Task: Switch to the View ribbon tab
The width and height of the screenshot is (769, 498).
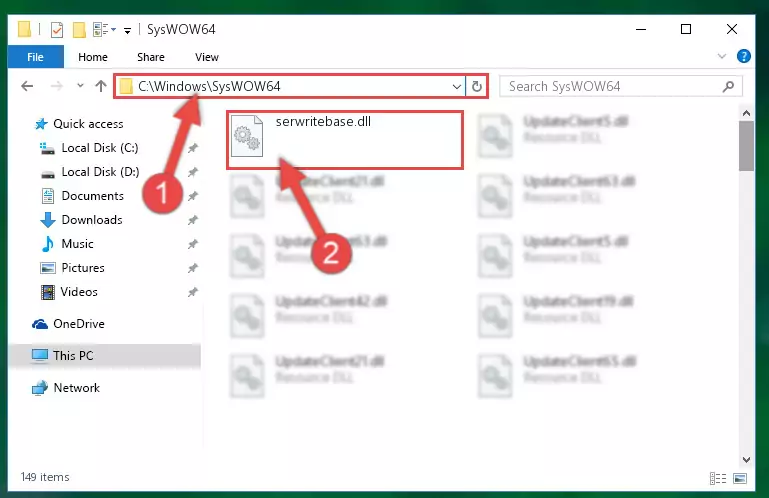Action: click(x=207, y=57)
